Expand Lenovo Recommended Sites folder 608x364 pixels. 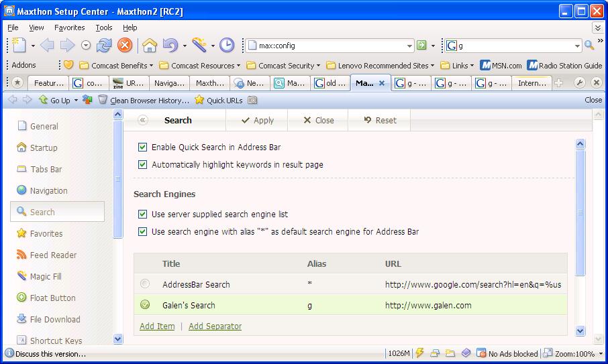(x=380, y=66)
